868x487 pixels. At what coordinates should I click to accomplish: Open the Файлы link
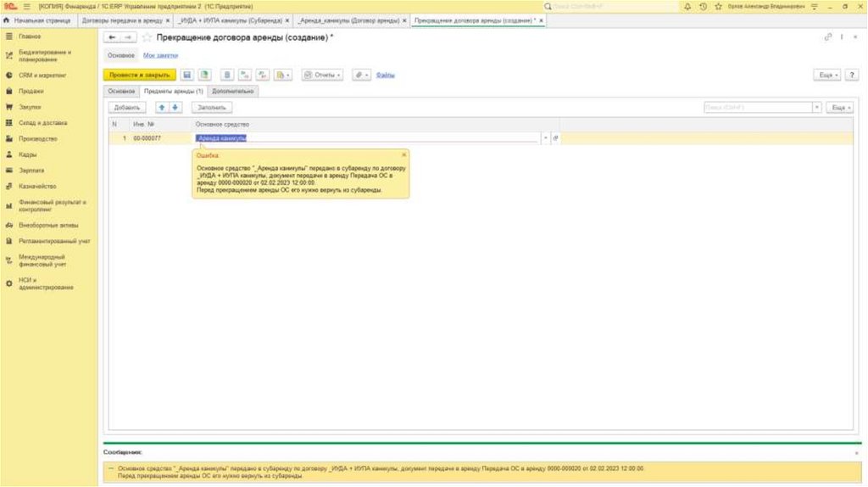coord(386,75)
